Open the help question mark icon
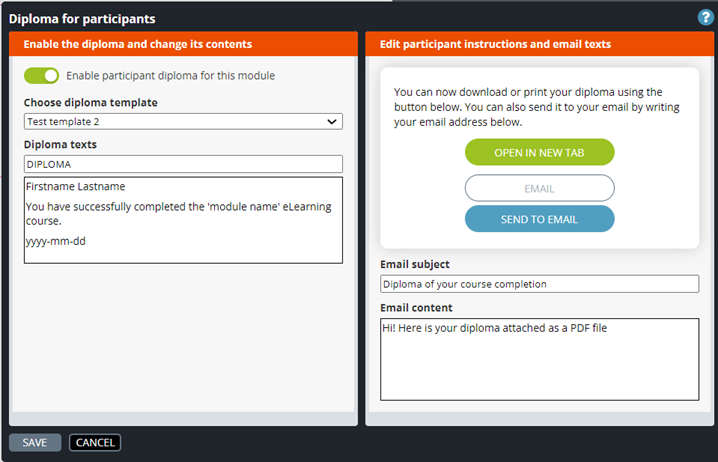Screen dimensions: 718x462 point(705,17)
